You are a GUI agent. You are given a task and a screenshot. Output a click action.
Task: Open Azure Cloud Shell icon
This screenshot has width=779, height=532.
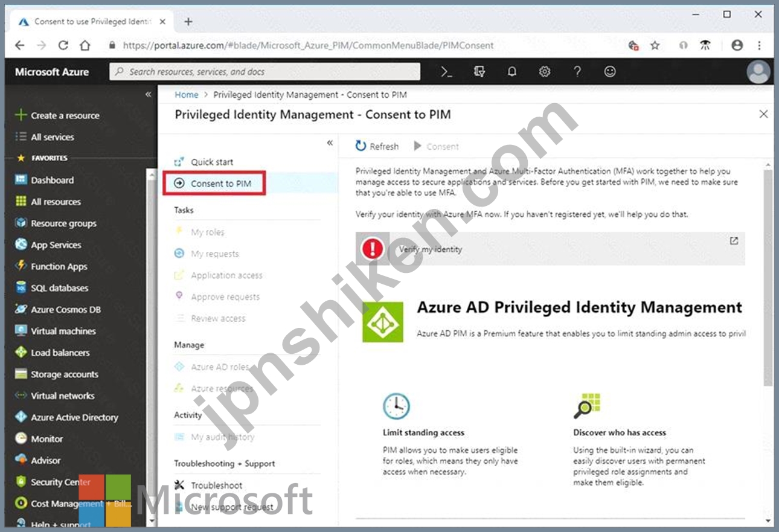446,72
